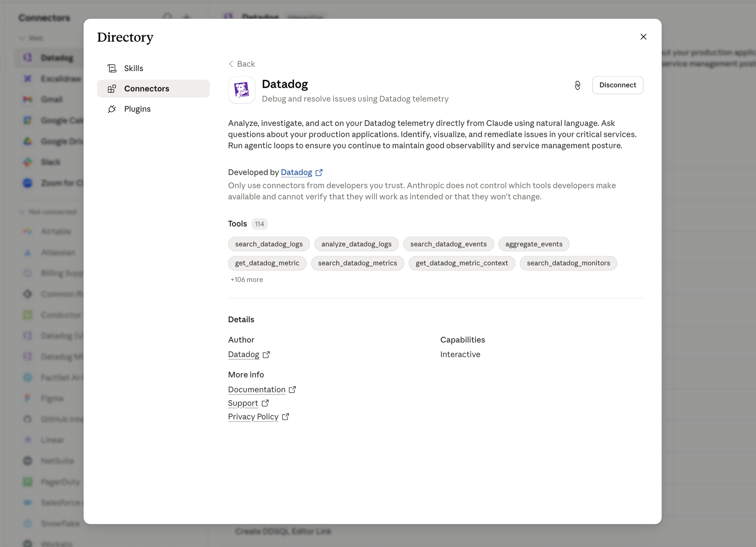Click the Connectors grid icon
This screenshot has width=756, height=547.
click(112, 89)
